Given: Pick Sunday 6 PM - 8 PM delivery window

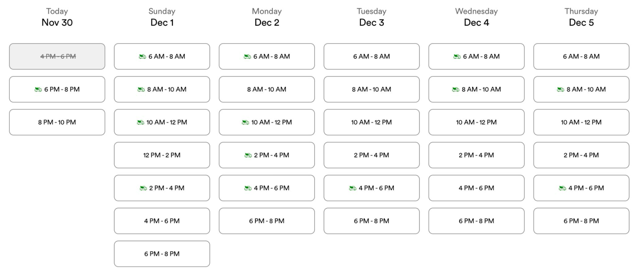Looking at the screenshot, I should coord(162,254).
